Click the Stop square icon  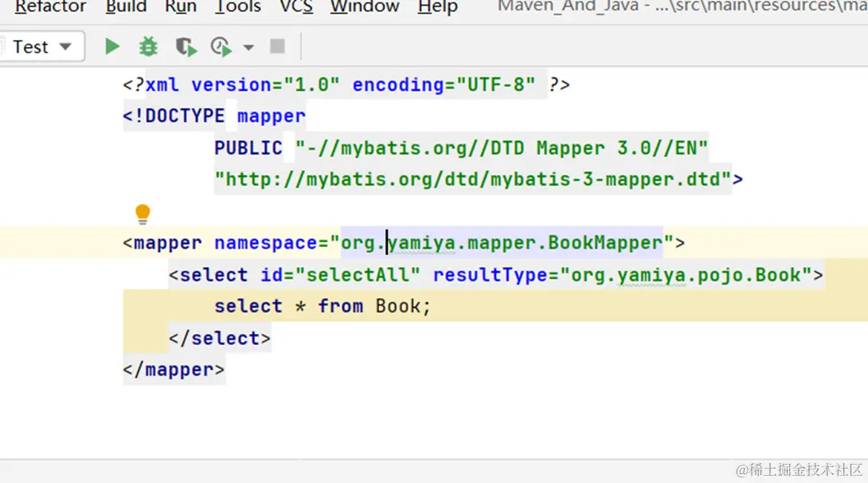tap(277, 46)
